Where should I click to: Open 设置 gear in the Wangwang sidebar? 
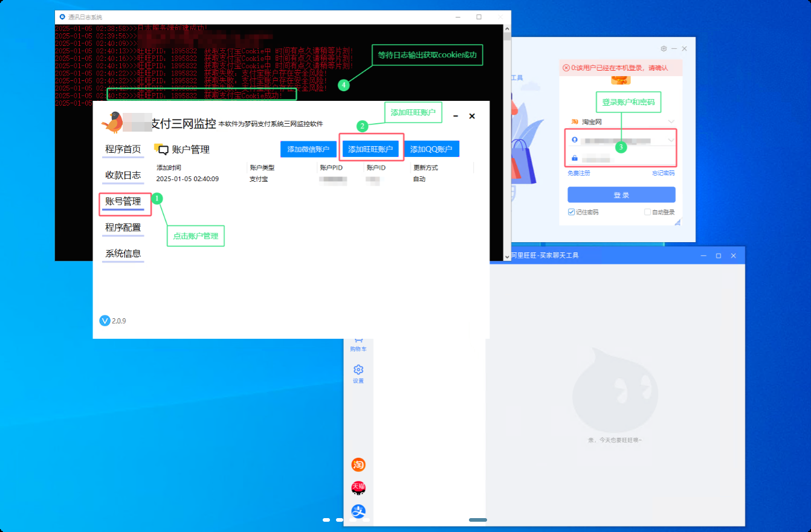358,370
